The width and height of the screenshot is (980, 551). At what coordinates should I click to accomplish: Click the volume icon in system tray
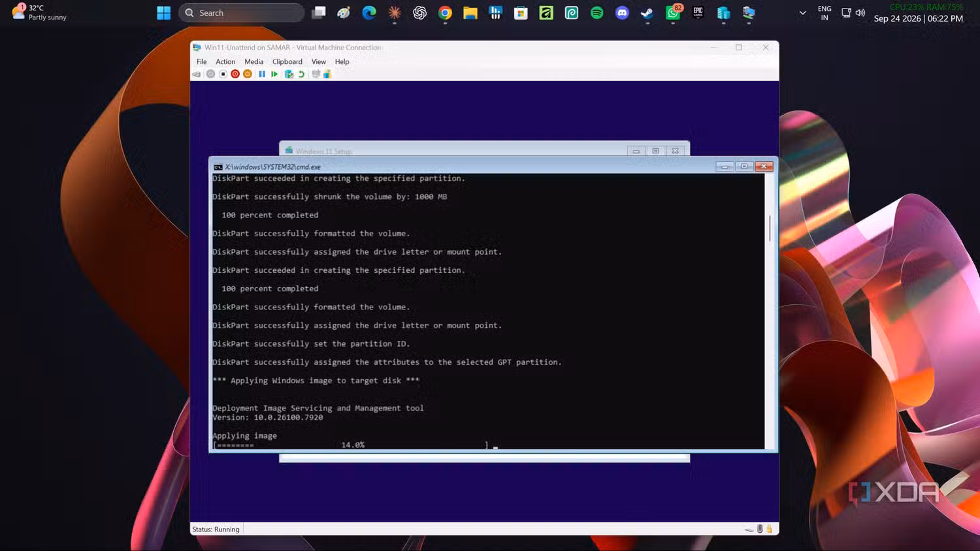click(x=860, y=13)
